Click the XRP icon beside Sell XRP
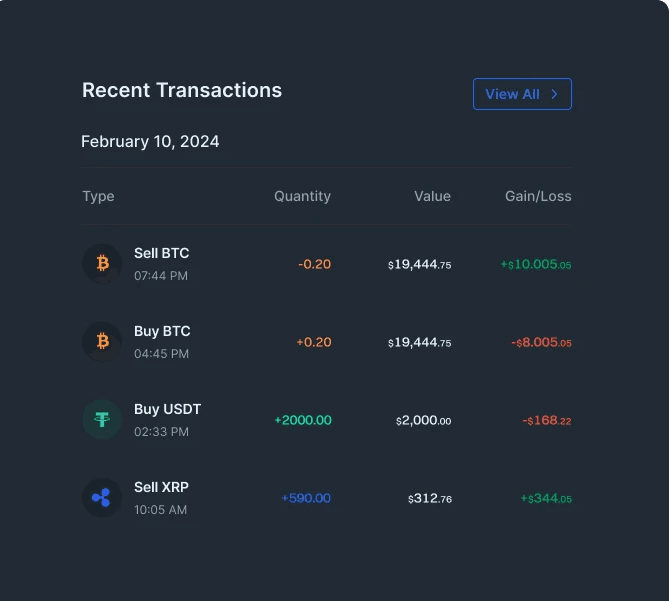This screenshot has height=601, width=669. pyautogui.click(x=102, y=498)
